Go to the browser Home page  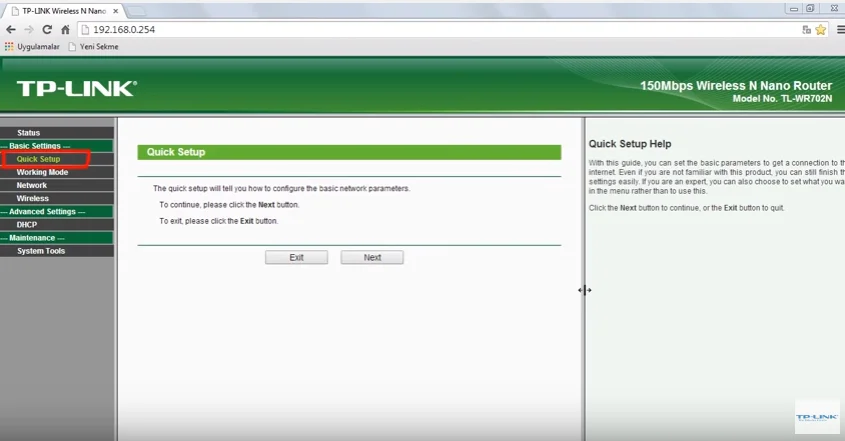[65, 30]
